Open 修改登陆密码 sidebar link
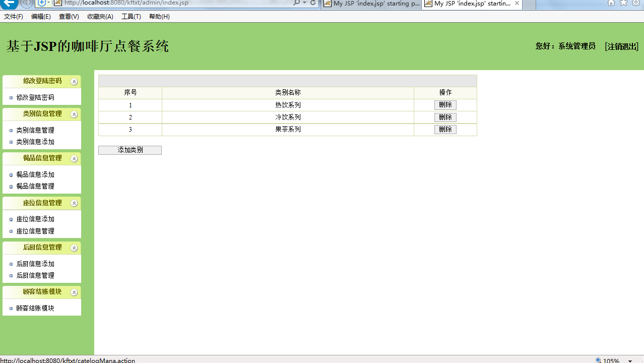Image resolution: width=644 pixels, height=363 pixels. click(35, 97)
